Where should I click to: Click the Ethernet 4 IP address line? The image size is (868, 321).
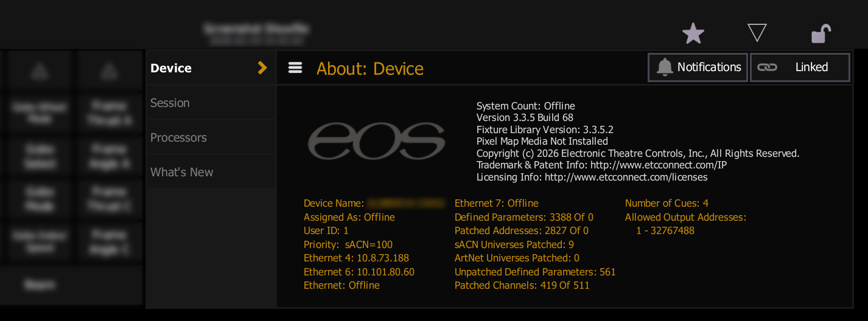tap(356, 258)
